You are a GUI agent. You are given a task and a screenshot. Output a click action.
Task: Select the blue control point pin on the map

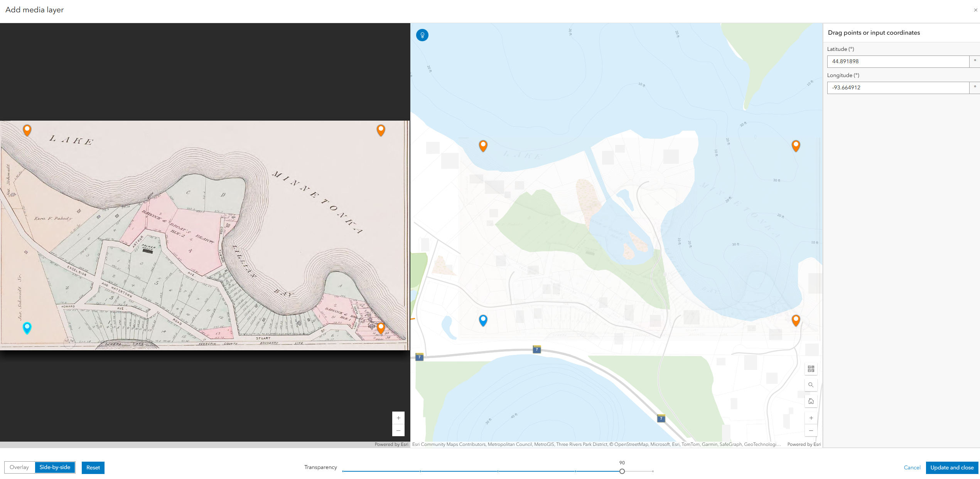[x=483, y=319]
